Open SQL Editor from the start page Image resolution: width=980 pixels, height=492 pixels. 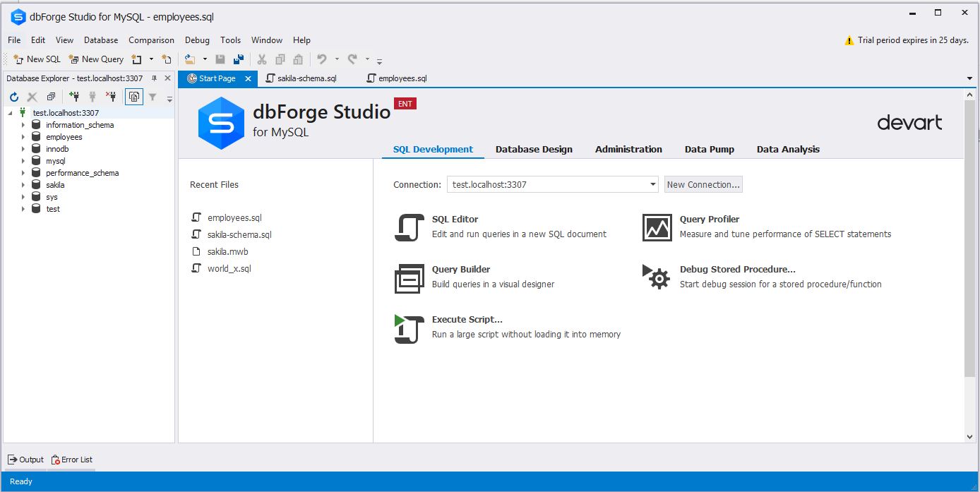click(x=409, y=227)
